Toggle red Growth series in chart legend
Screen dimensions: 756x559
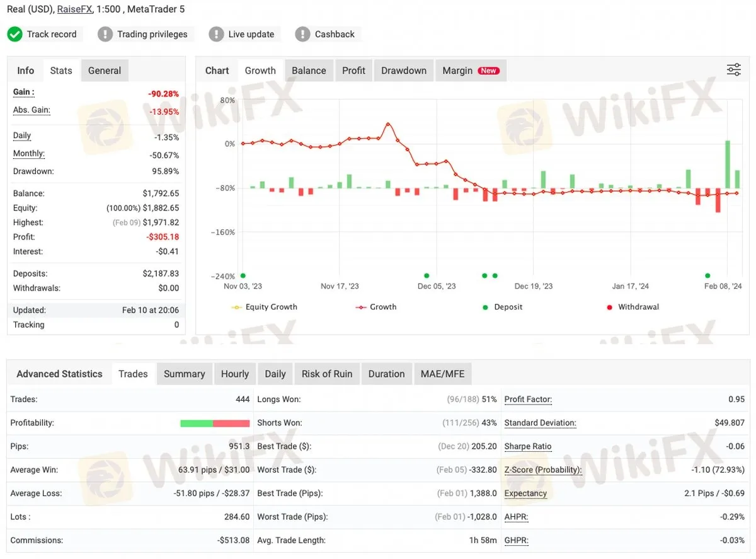[x=376, y=307]
